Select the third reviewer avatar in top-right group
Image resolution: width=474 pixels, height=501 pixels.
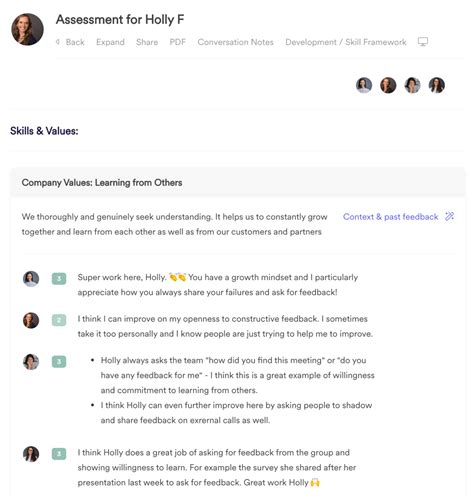(x=412, y=85)
